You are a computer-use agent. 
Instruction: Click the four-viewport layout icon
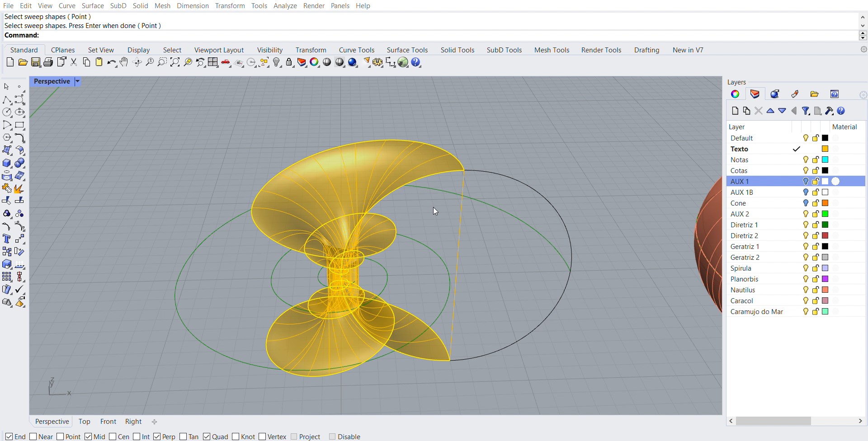tap(213, 62)
